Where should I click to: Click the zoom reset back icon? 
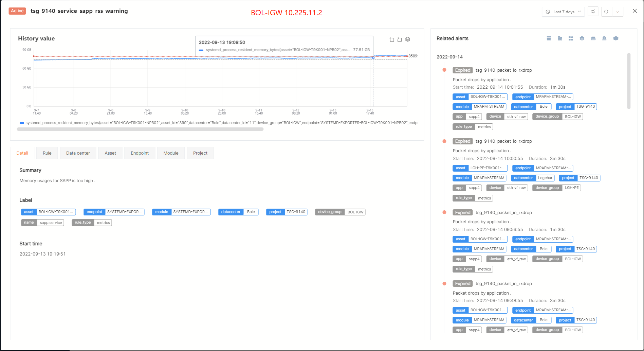(400, 39)
